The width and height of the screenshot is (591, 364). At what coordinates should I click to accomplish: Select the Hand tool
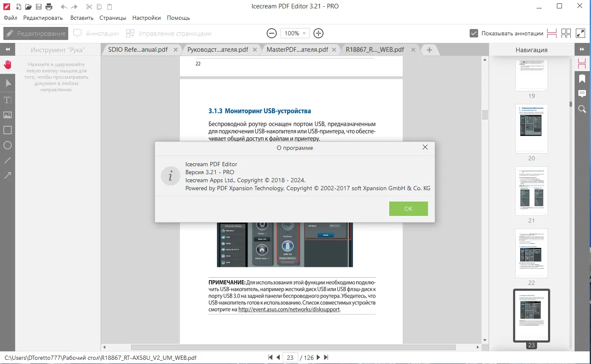point(8,64)
